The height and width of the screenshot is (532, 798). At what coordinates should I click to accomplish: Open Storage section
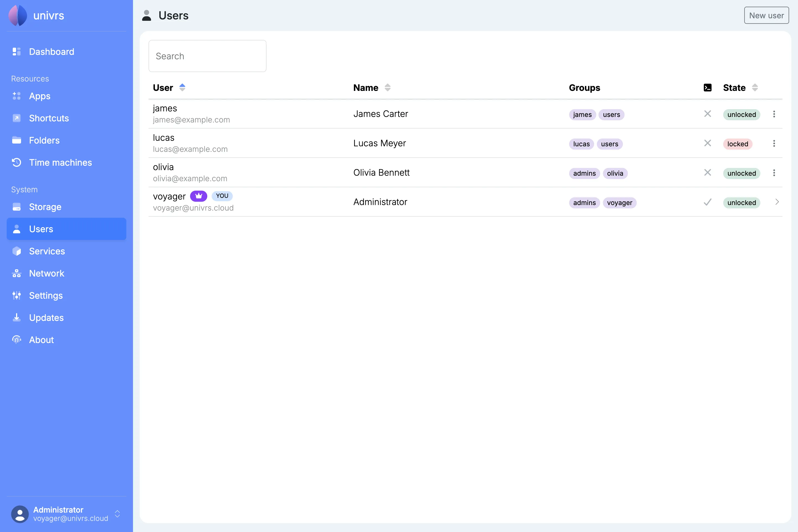point(66,207)
